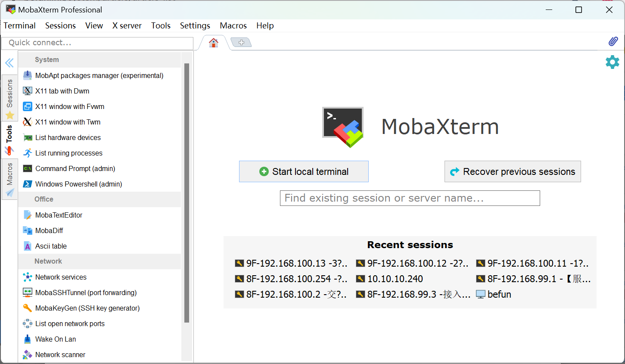The image size is (625, 364).
Task: Open recent session 8F-192.168.99.1
Action: click(x=533, y=279)
